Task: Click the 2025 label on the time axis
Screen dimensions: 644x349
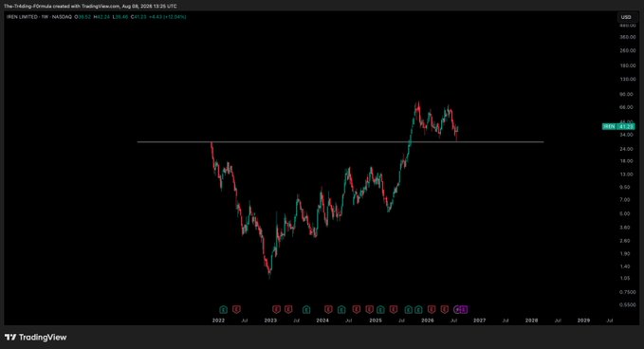Action: [376, 321]
